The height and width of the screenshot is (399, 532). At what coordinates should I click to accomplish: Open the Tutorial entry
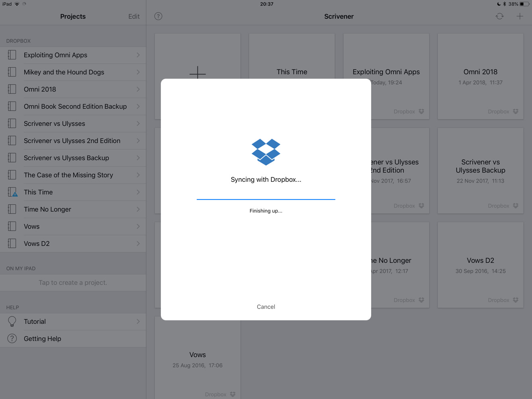(73, 321)
